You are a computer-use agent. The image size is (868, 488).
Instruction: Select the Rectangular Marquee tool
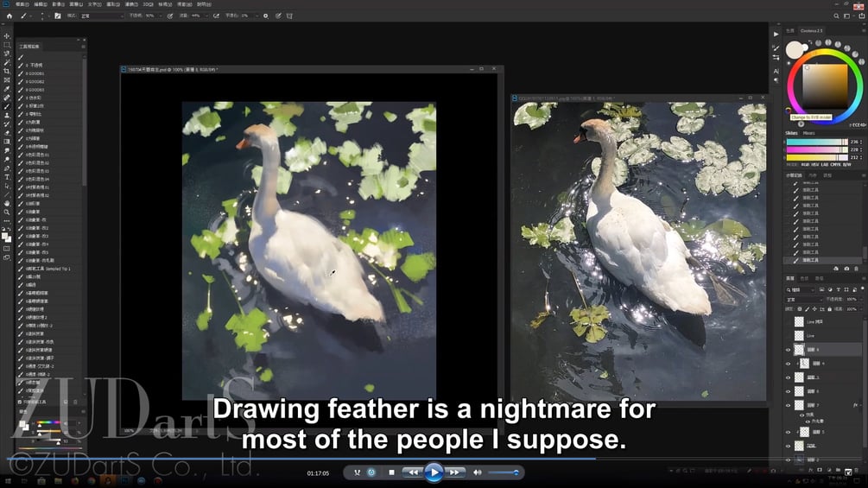(x=7, y=45)
